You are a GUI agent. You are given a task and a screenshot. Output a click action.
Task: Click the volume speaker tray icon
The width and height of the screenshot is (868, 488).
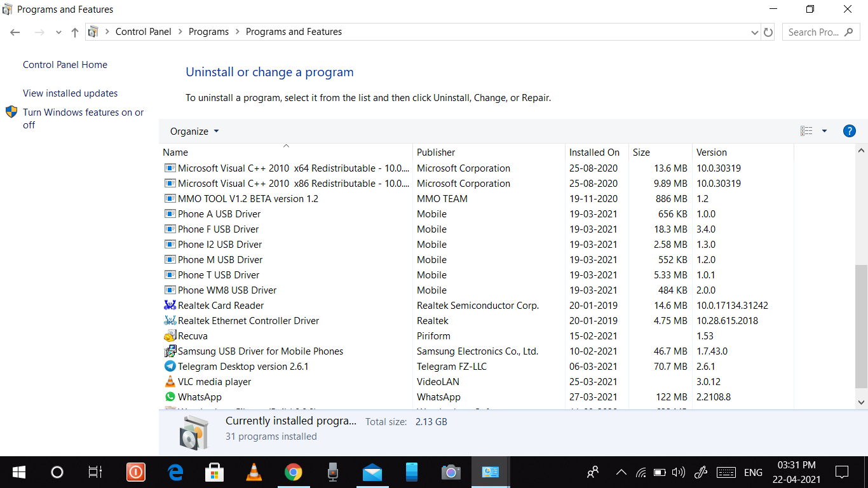tap(679, 472)
